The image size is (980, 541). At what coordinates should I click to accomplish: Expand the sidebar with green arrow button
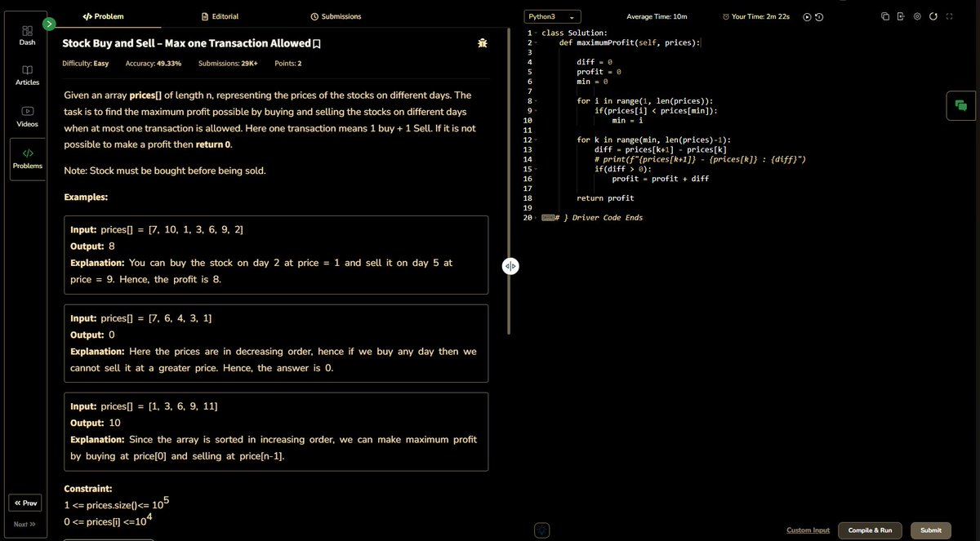(x=49, y=24)
